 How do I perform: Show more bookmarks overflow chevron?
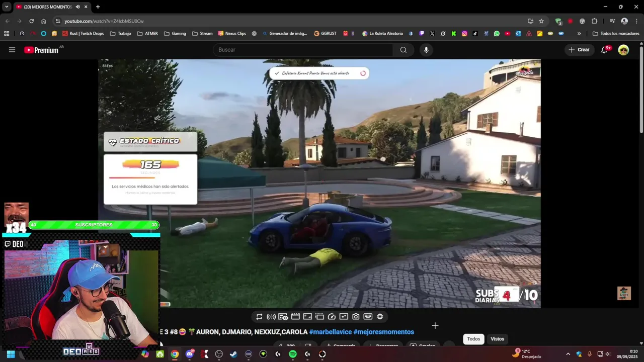click(x=579, y=34)
